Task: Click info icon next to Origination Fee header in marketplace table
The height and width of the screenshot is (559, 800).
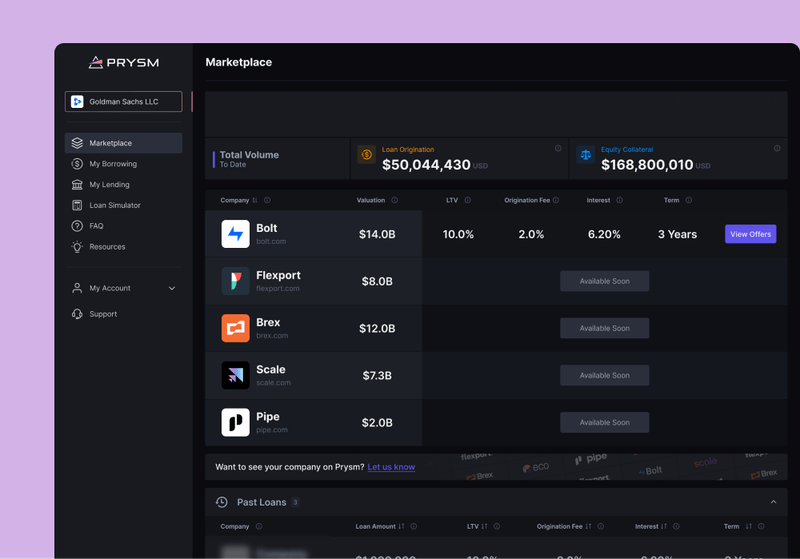Action: pyautogui.click(x=556, y=200)
